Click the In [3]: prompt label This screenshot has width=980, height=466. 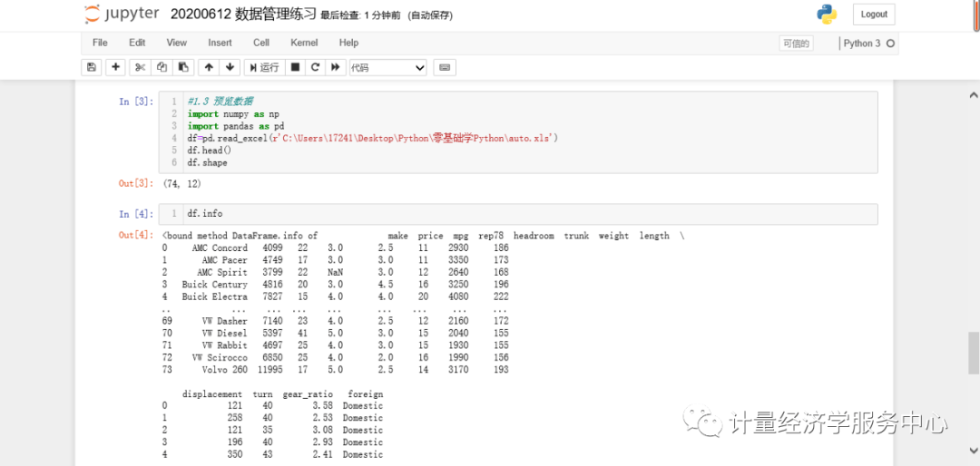point(136,102)
